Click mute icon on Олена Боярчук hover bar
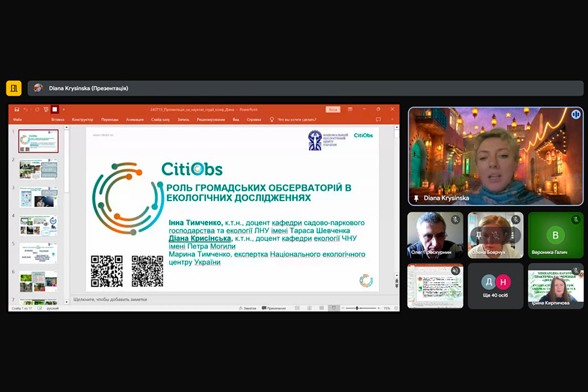 click(495, 235)
